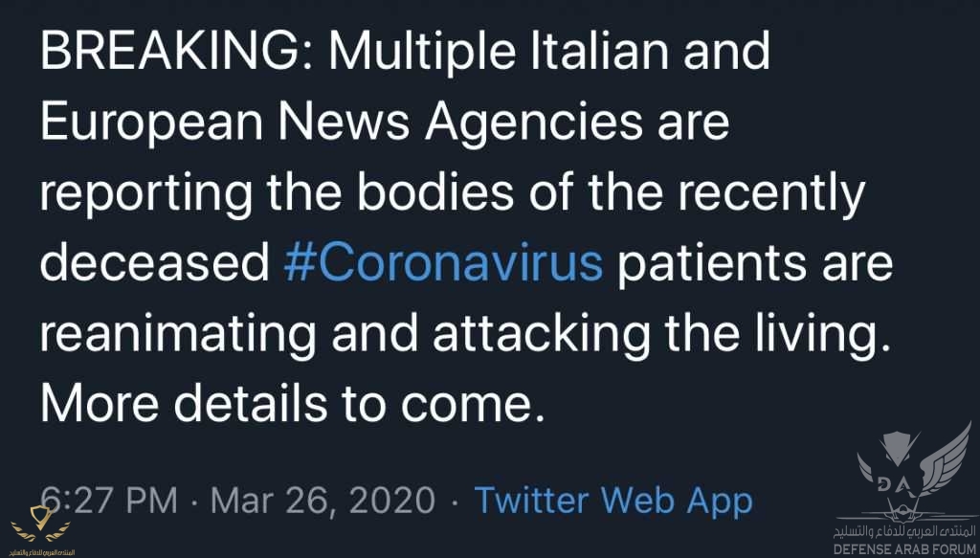The height and width of the screenshot is (558, 980).
Task: Click the small gold shield logo
Action: click(40, 525)
